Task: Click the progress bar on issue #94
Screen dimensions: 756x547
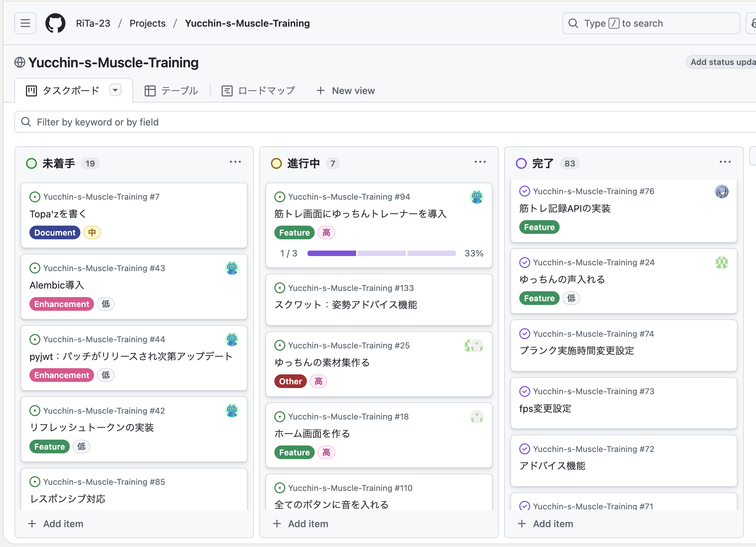Action: coord(381,253)
